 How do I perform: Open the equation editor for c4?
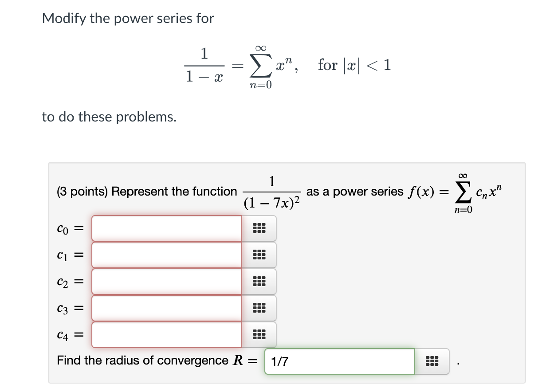259,334
